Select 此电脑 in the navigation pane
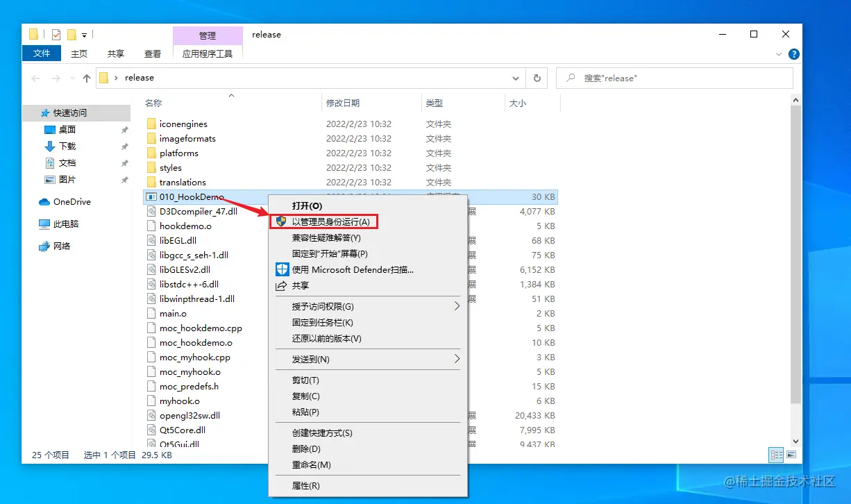 [66, 224]
